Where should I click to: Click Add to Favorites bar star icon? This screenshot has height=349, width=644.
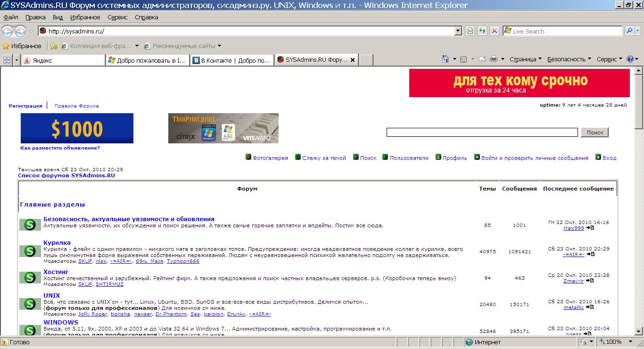point(54,46)
